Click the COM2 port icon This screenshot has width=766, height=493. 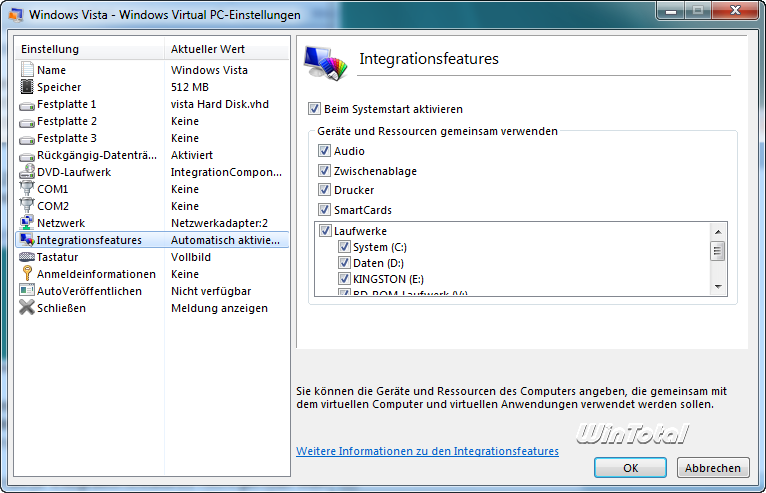point(27,206)
